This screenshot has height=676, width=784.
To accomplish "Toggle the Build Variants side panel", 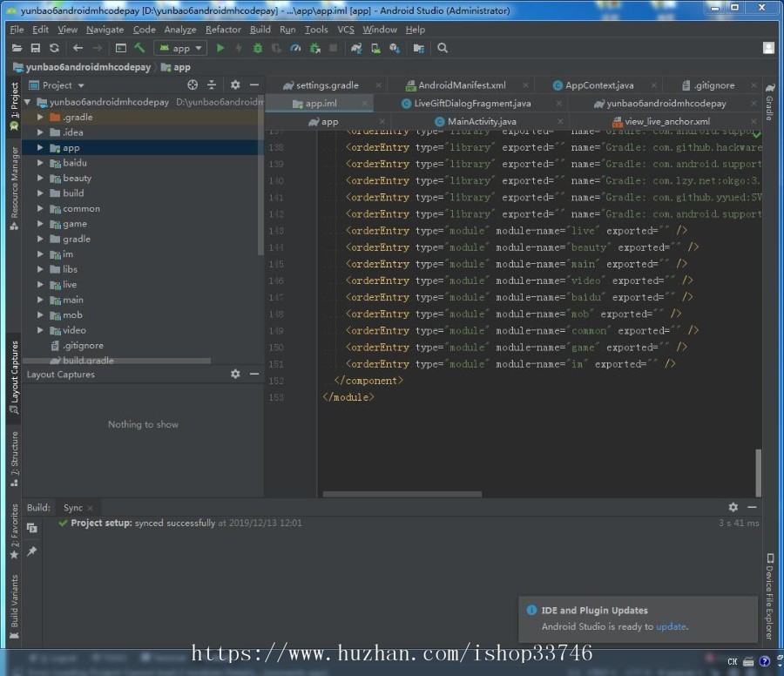I will (x=14, y=601).
